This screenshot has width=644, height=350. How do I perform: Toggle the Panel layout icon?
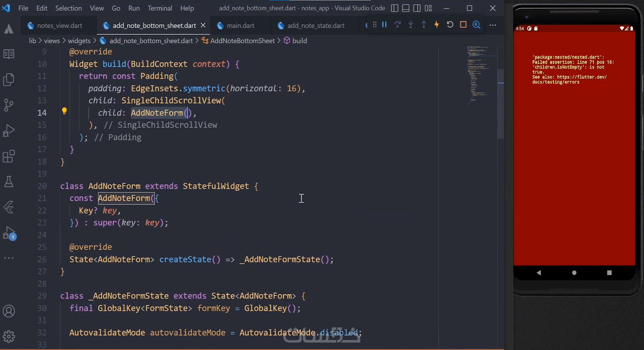(406, 8)
